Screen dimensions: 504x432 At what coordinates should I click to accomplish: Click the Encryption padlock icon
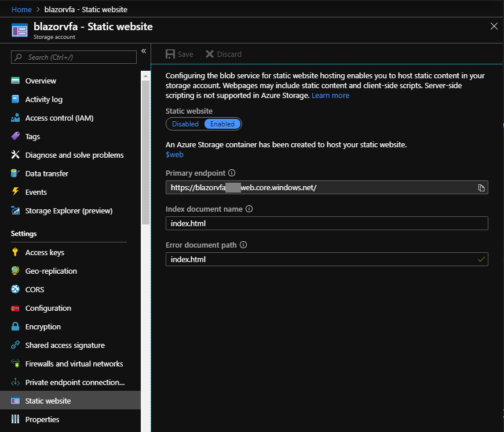(x=15, y=326)
